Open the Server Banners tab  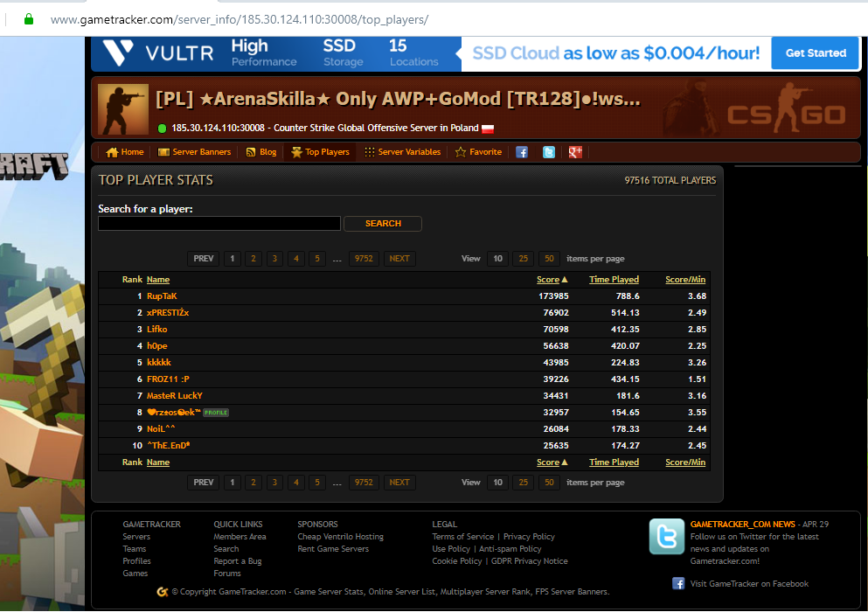pyautogui.click(x=194, y=152)
